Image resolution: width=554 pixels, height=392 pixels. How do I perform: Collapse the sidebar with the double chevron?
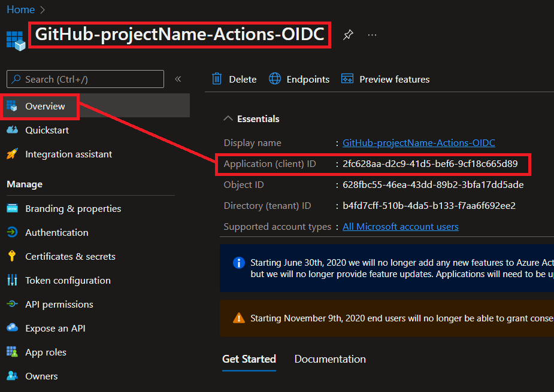pos(178,79)
